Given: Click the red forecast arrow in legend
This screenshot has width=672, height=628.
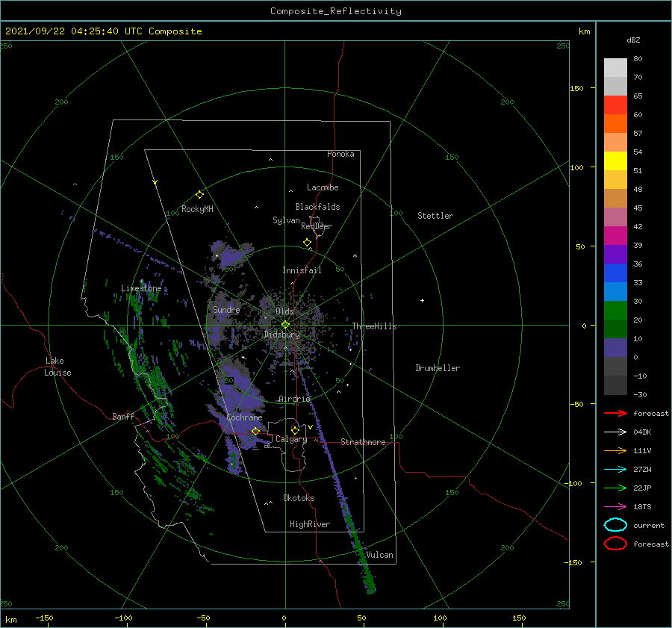Looking at the screenshot, I should [615, 413].
